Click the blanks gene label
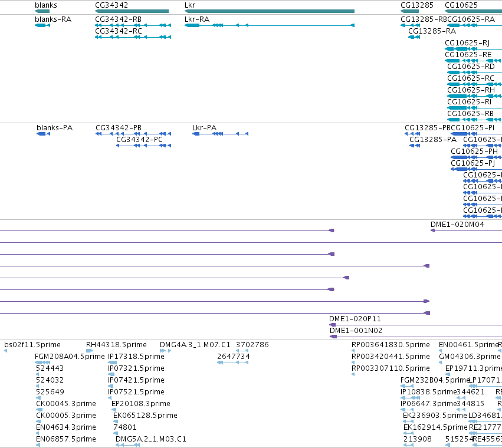Image resolution: width=502 pixels, height=448 pixels. point(46,5)
